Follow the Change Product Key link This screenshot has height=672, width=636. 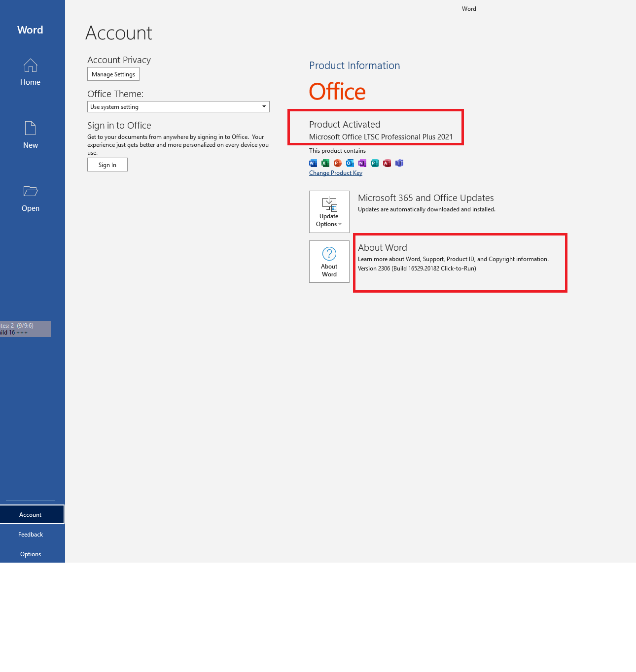[336, 173]
